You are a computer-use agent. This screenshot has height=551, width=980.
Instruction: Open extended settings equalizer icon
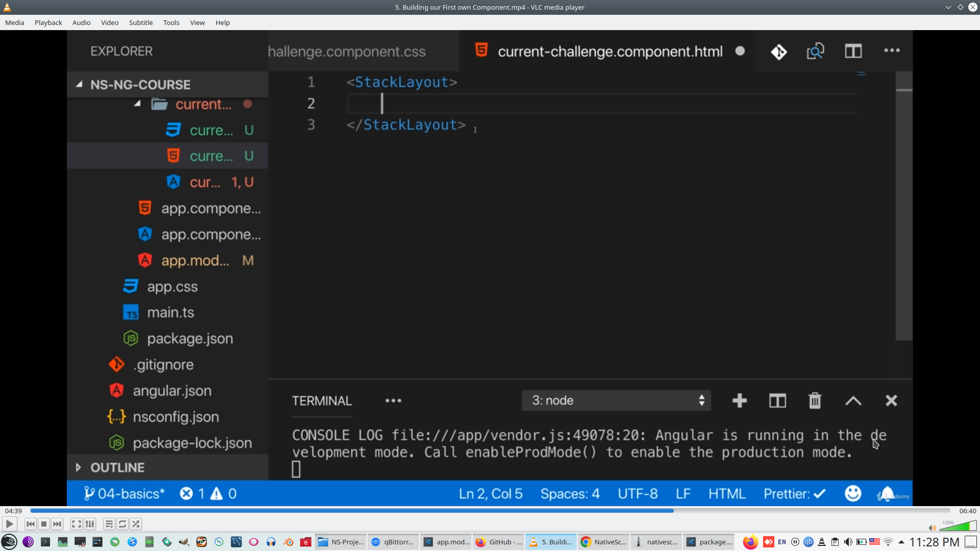(90, 524)
